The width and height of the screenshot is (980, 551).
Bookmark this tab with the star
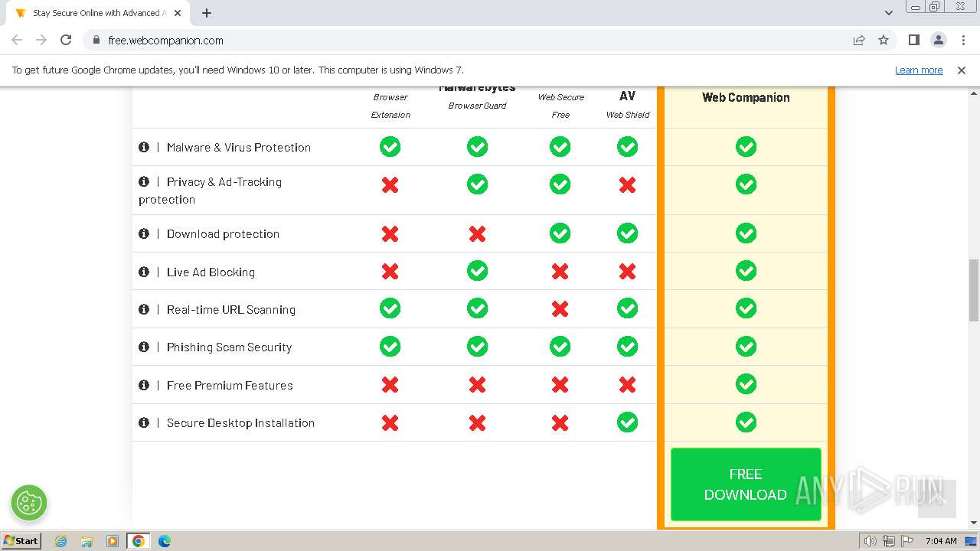pos(884,40)
